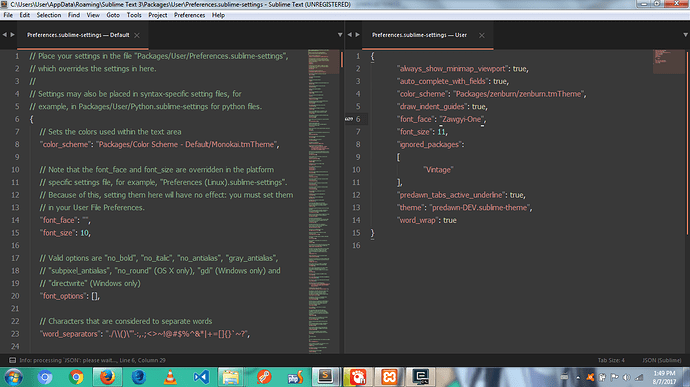
Task: Click the network signal tray icon
Action: [x=639, y=378]
